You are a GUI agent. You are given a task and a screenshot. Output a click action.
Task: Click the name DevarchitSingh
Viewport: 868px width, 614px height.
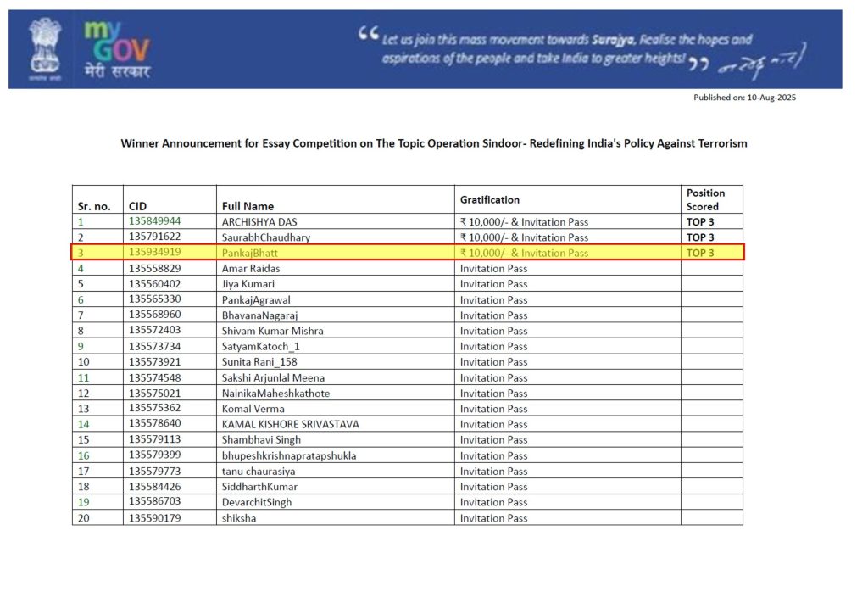pos(256,503)
